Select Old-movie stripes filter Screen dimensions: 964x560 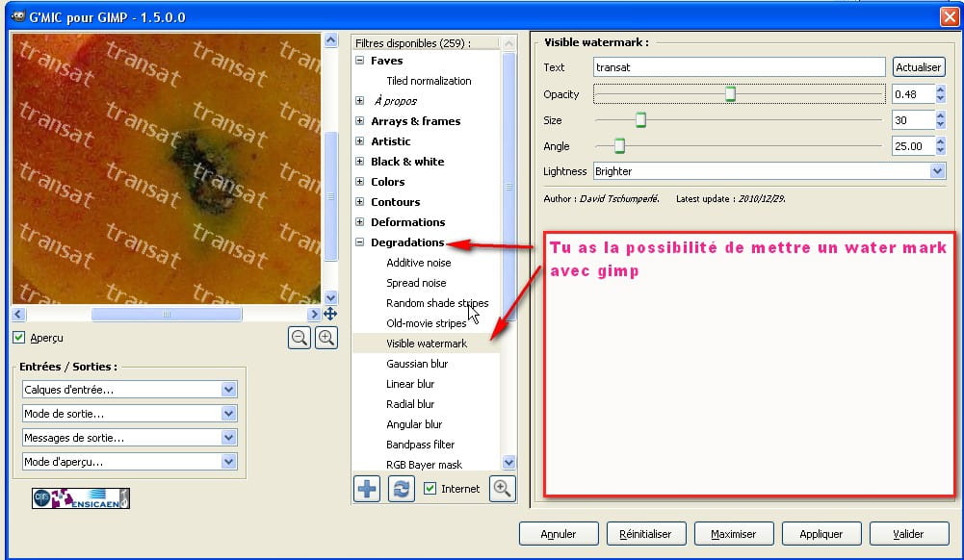[x=426, y=323]
